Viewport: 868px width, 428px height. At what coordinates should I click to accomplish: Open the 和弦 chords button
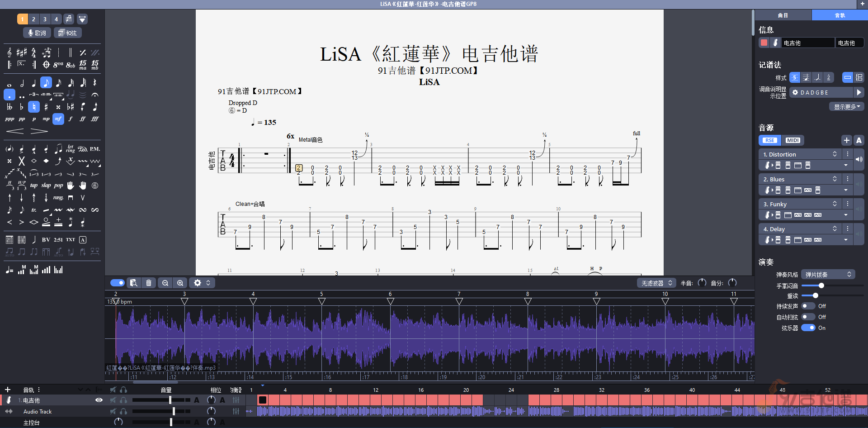pos(67,33)
